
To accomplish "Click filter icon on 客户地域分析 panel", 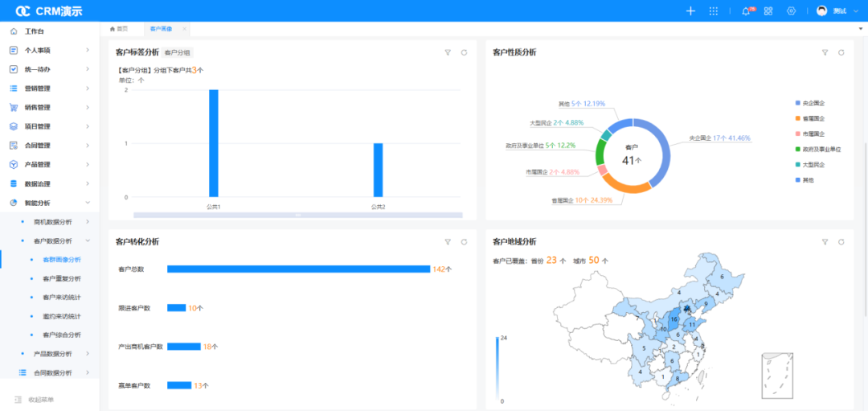I will (825, 241).
